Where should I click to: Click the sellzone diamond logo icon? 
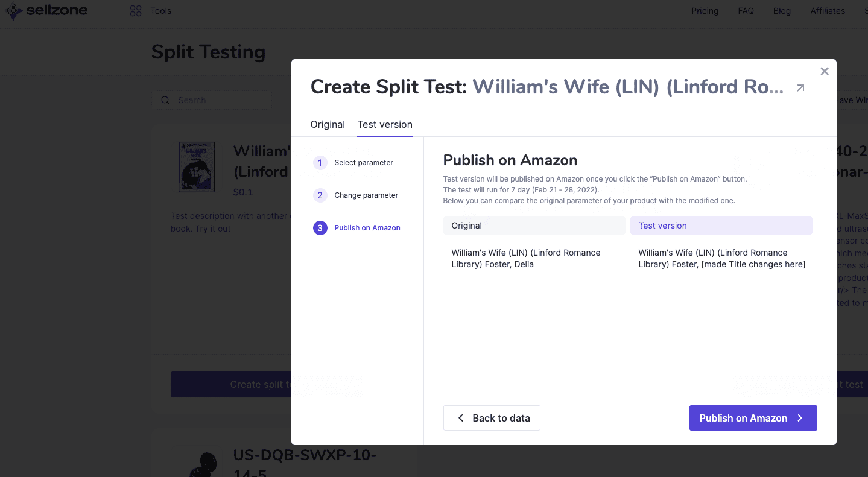coord(12,10)
